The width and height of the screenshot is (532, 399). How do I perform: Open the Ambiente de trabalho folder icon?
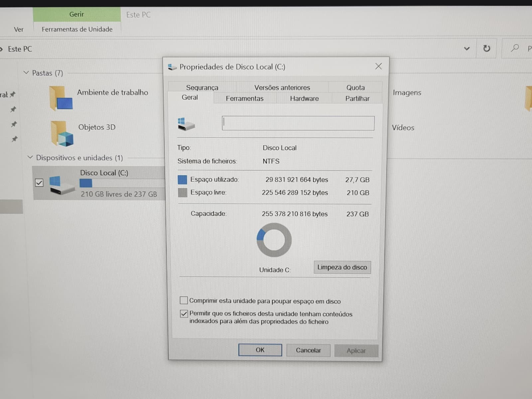(61, 98)
